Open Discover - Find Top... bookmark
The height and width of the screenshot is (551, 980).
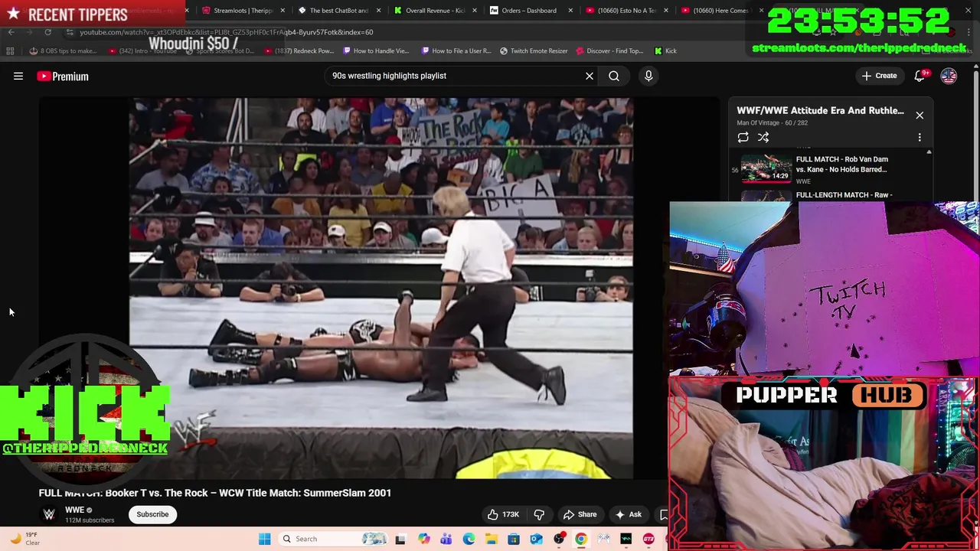[609, 51]
